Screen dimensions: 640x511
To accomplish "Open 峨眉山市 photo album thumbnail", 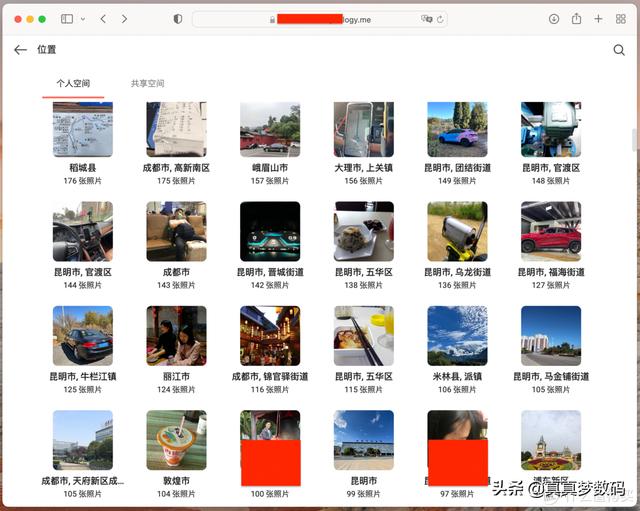I will [x=270, y=129].
